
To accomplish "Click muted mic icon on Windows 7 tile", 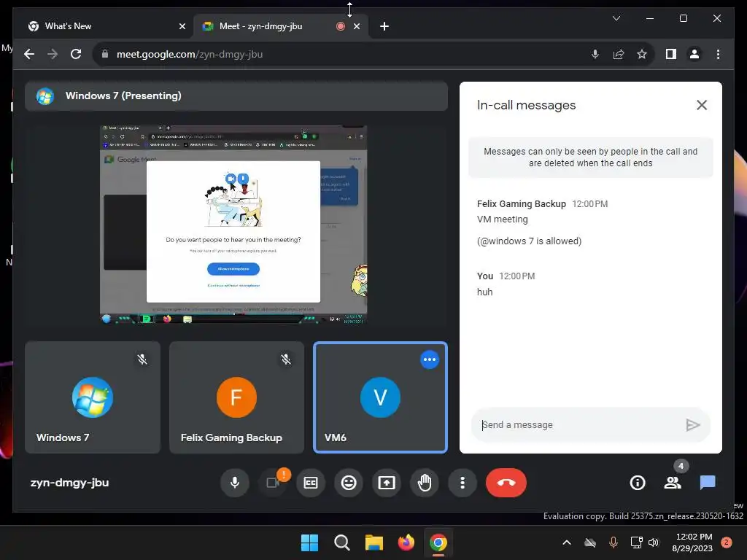I will (x=142, y=359).
